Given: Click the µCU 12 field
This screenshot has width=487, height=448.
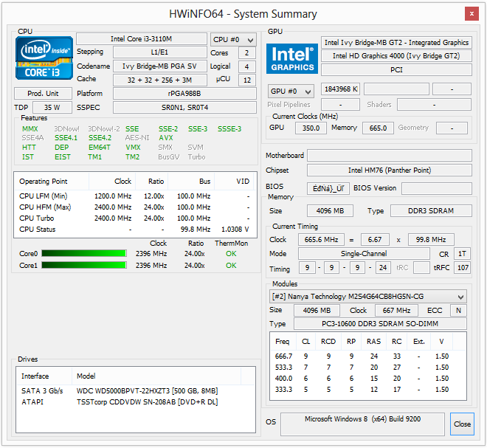Looking at the screenshot, I should click(247, 80).
